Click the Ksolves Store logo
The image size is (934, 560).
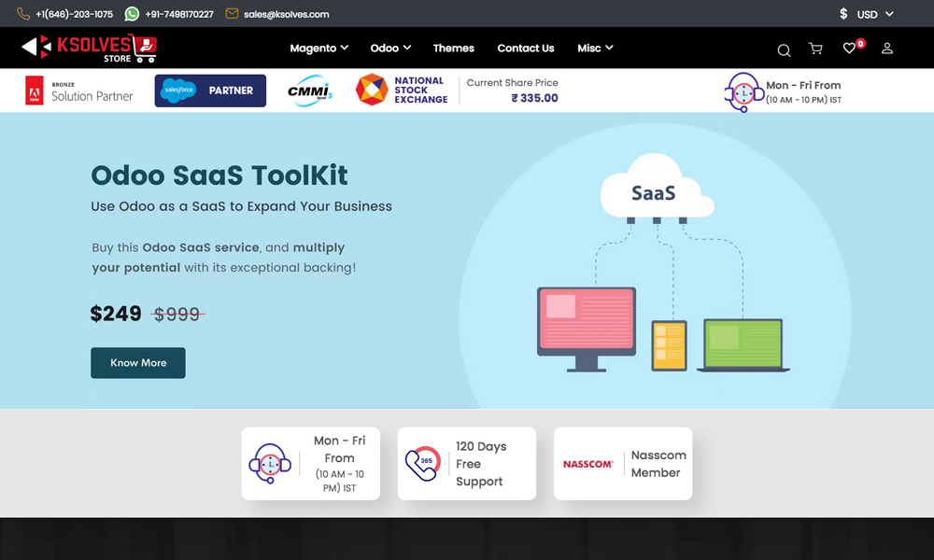[89, 48]
